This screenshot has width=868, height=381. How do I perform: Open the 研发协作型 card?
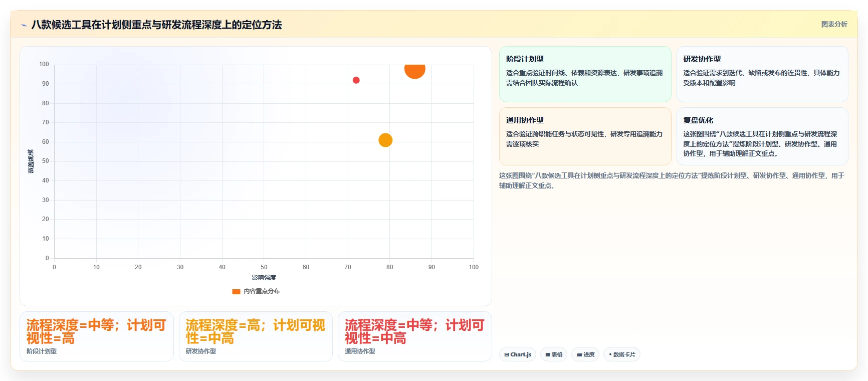[762, 74]
